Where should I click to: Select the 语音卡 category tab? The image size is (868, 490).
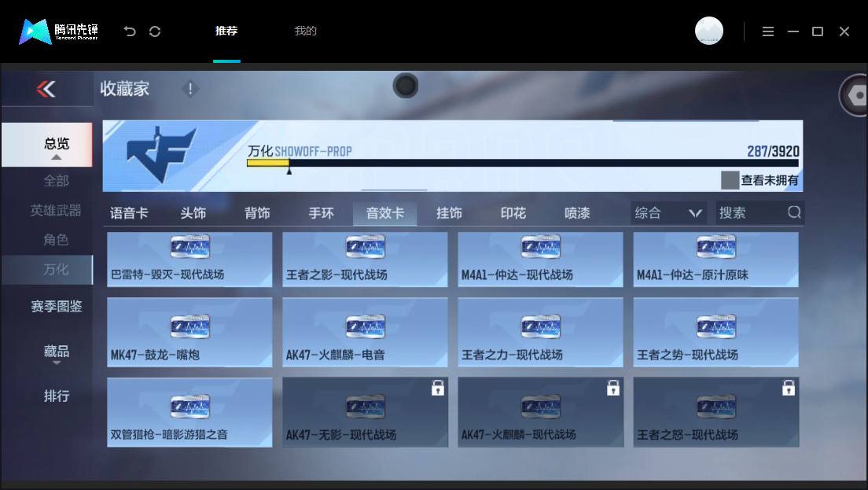point(129,213)
